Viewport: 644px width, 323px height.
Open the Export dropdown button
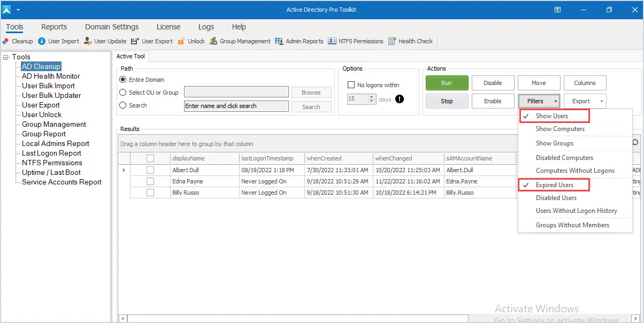click(x=585, y=101)
